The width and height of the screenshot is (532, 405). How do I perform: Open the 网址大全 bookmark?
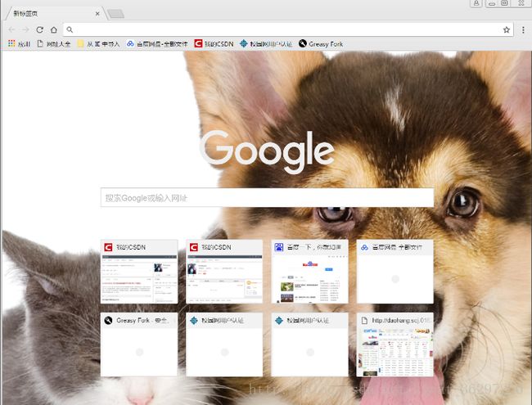pos(54,43)
